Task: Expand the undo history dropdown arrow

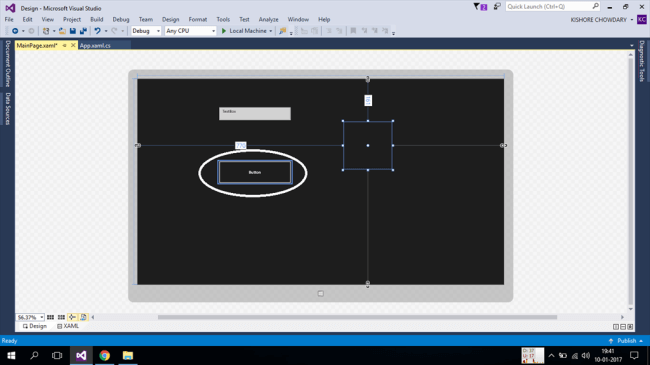Action: pyautogui.click(x=106, y=31)
